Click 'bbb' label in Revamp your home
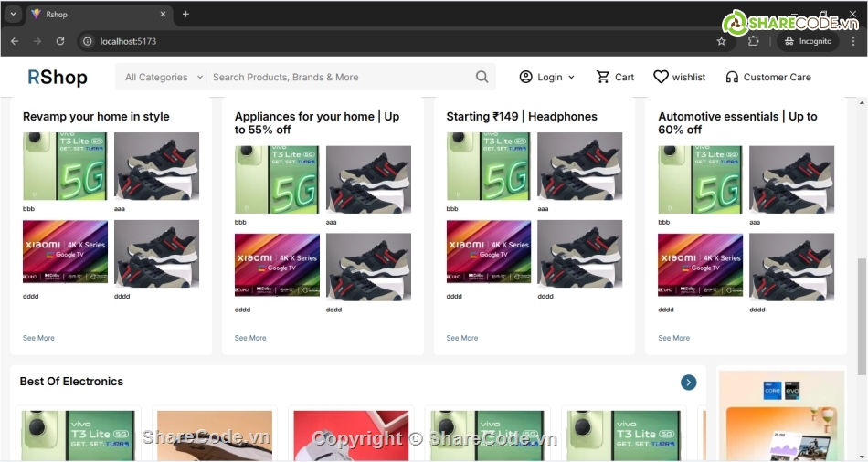868x462 pixels. click(29, 209)
